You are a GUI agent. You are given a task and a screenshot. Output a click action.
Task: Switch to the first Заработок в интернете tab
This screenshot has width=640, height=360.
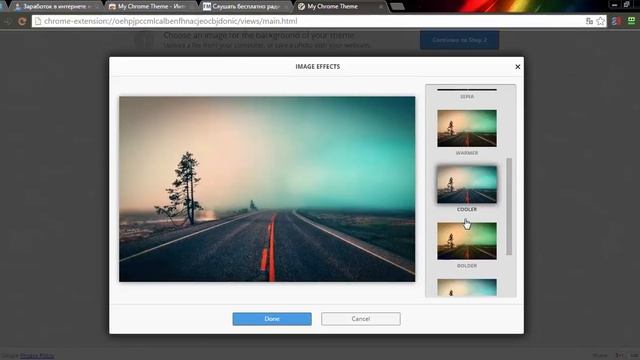pos(55,7)
